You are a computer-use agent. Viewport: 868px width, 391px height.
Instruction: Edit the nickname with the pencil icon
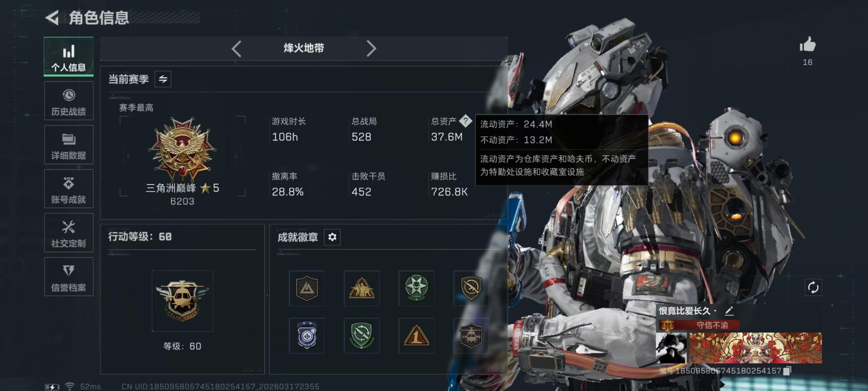pos(729,311)
